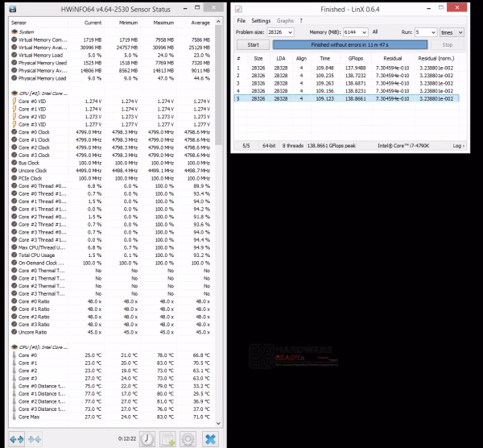Reset sensor min/max with the clock icon
Image resolution: width=483 pixels, height=448 pixels.
147,439
